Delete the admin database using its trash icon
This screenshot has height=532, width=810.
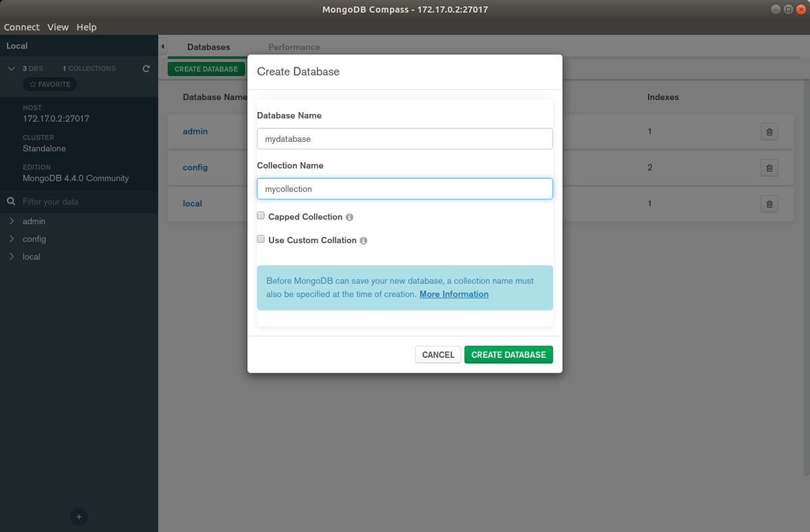click(x=769, y=132)
